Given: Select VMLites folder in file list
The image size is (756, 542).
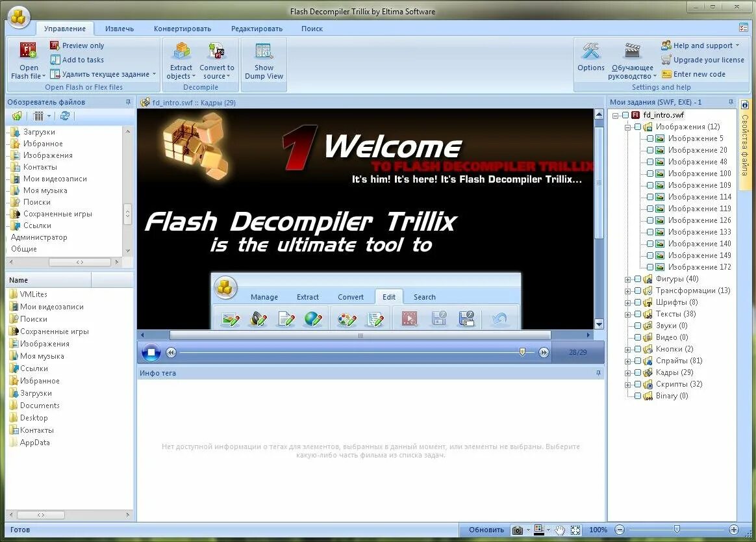Looking at the screenshot, I should point(33,294).
